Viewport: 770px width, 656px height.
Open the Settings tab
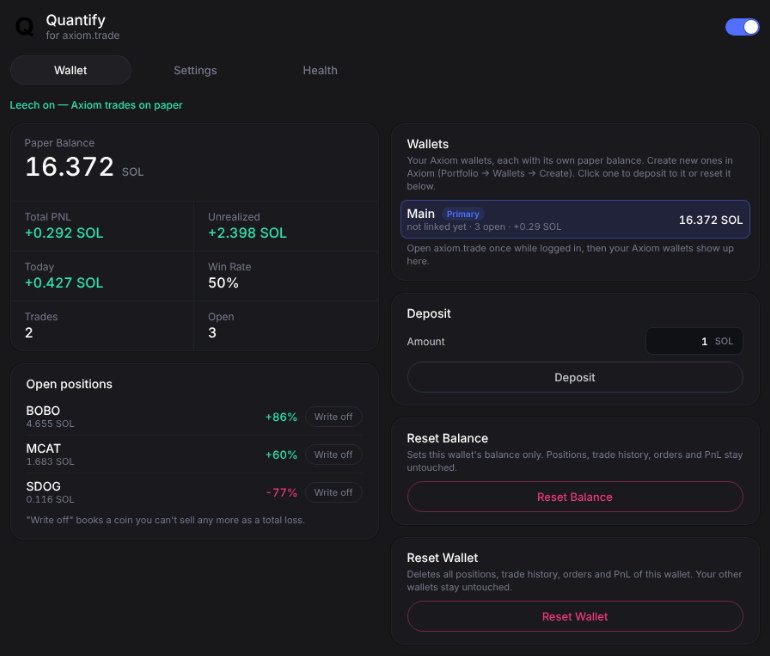(x=195, y=70)
